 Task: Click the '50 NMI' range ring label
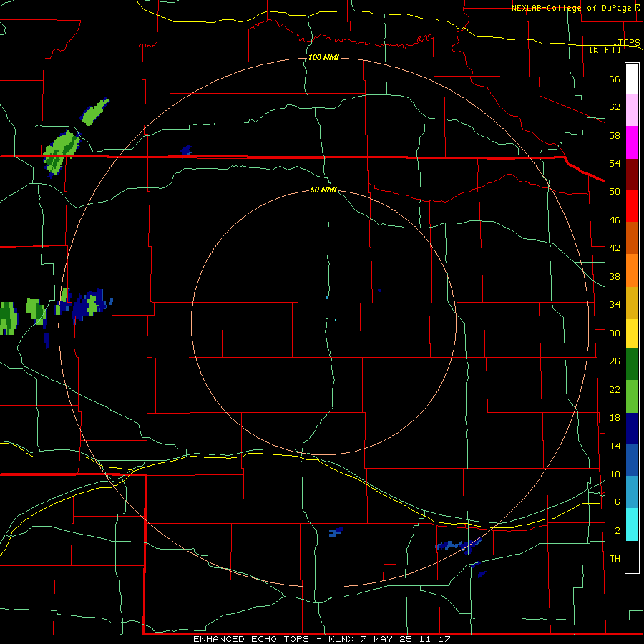point(323,190)
